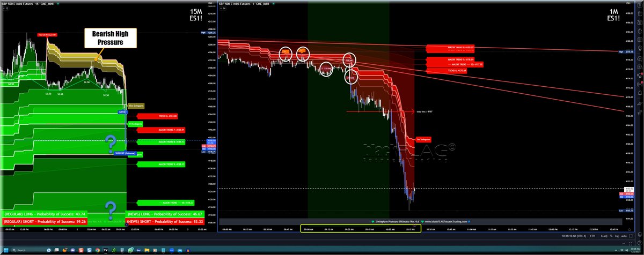
Task: Click the 1H Swingarm label
Action: pyautogui.click(x=135, y=124)
